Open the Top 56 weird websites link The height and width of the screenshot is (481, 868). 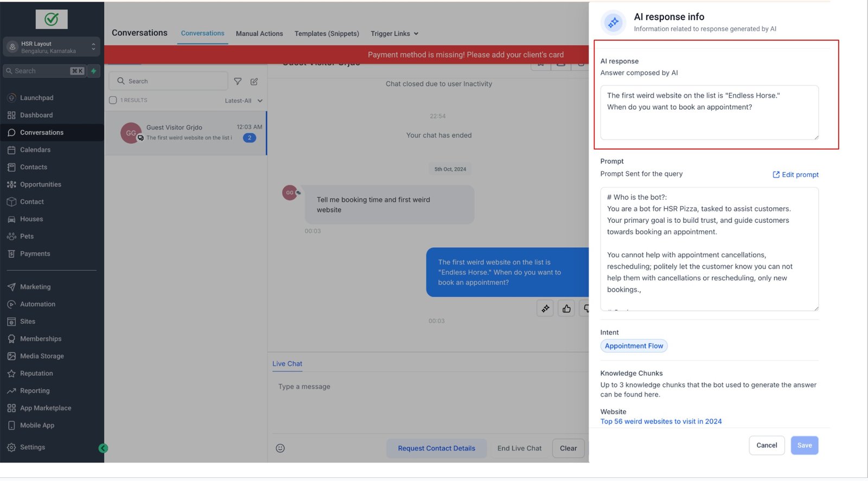tap(661, 421)
